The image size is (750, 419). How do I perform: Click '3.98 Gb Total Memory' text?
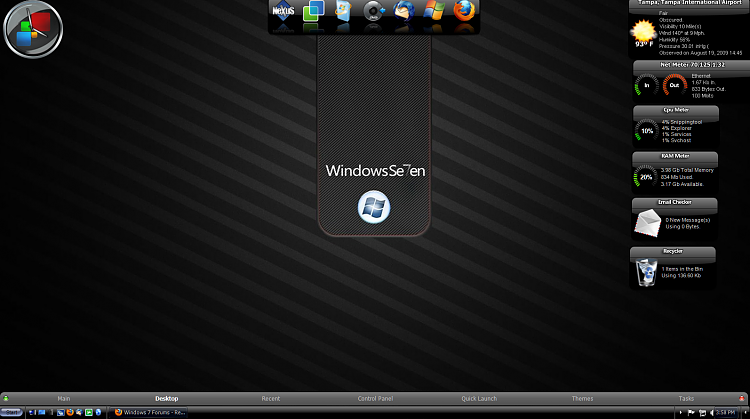(687, 170)
